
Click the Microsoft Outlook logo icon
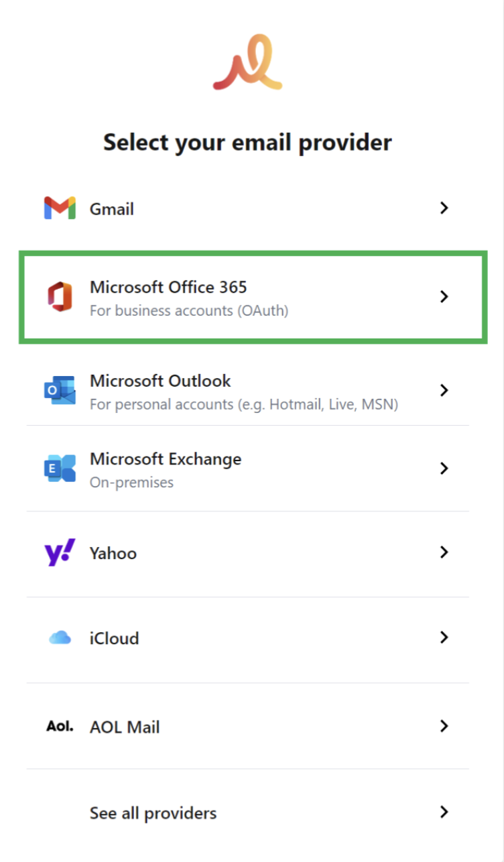60,390
